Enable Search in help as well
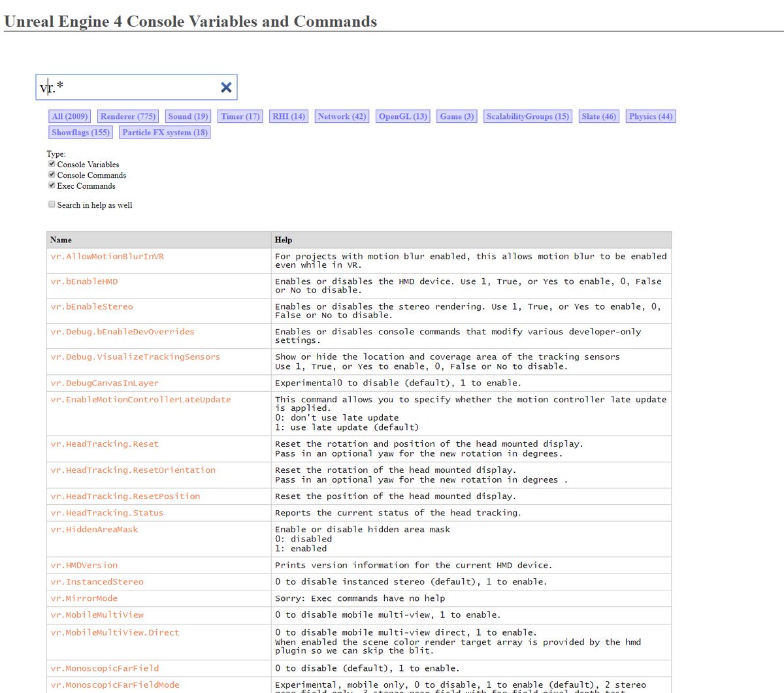Viewport: 784px width, 693px height. pos(52,204)
